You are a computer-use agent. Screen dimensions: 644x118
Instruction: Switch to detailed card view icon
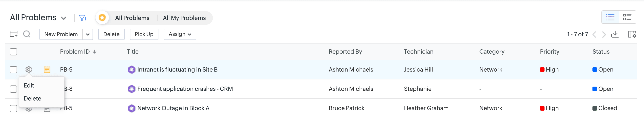point(627,17)
